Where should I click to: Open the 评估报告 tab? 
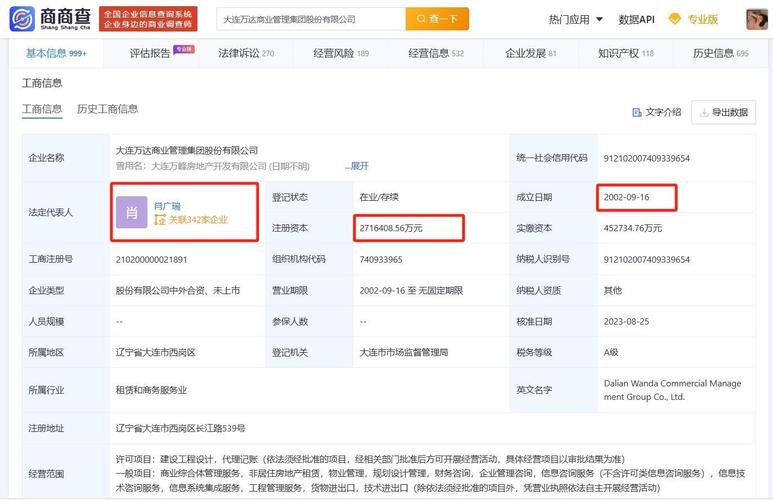coord(151,54)
